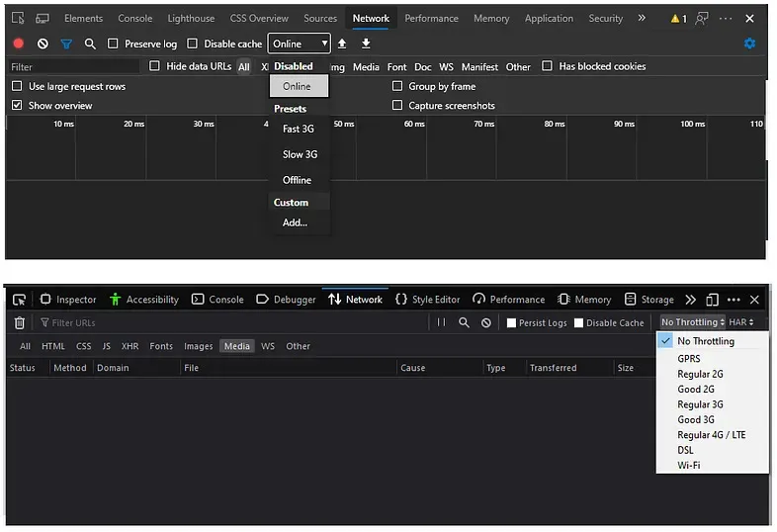Select GPRS throttling in Firefox list
The width and height of the screenshot is (777, 532).
(x=712, y=359)
